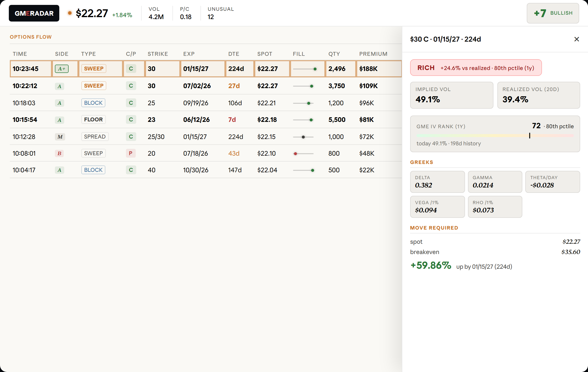
Task: Click the SWEEP tag in 10:22:12 row
Action: click(94, 86)
